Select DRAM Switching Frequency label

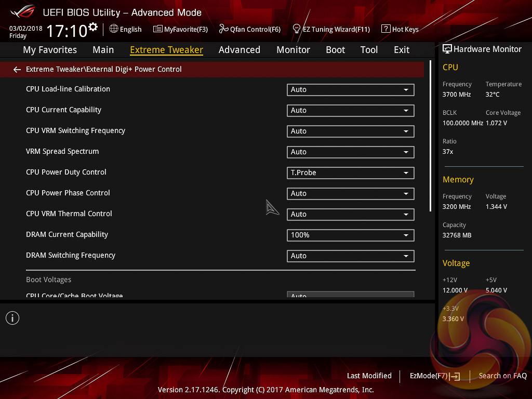pos(71,255)
